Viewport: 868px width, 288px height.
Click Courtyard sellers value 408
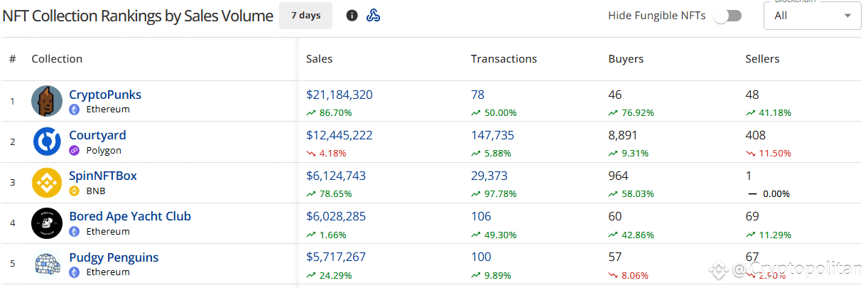point(756,135)
